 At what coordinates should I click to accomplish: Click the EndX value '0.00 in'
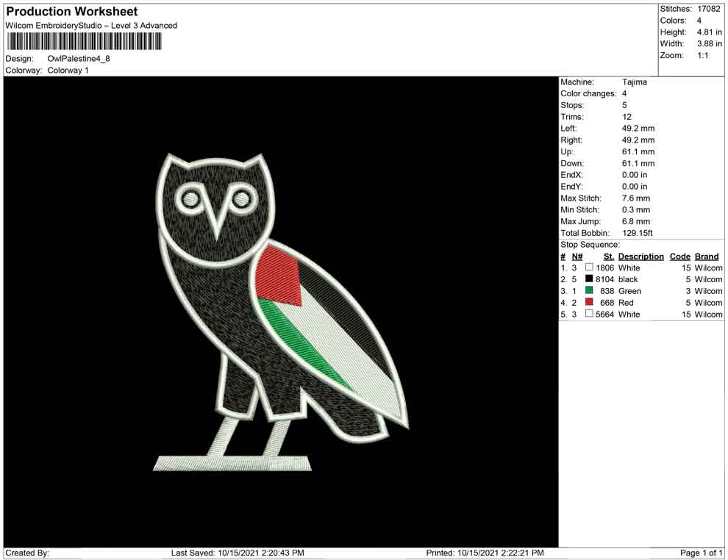(x=635, y=175)
